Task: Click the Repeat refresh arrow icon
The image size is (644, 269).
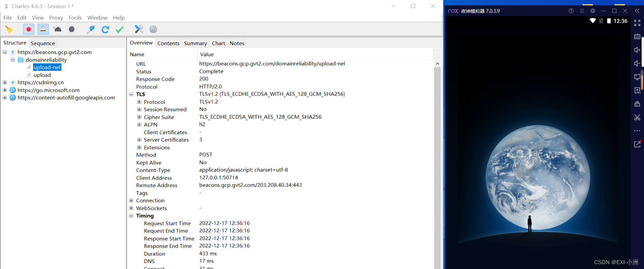Action: point(105,29)
